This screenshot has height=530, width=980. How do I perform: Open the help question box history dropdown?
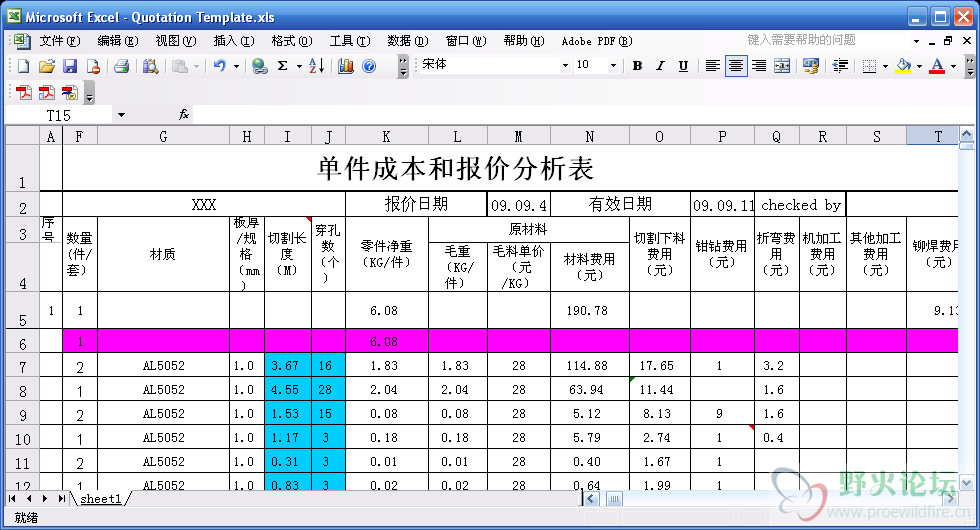click(x=916, y=41)
